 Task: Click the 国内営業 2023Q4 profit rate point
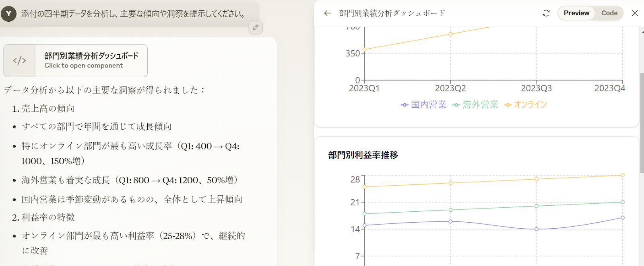tap(622, 217)
